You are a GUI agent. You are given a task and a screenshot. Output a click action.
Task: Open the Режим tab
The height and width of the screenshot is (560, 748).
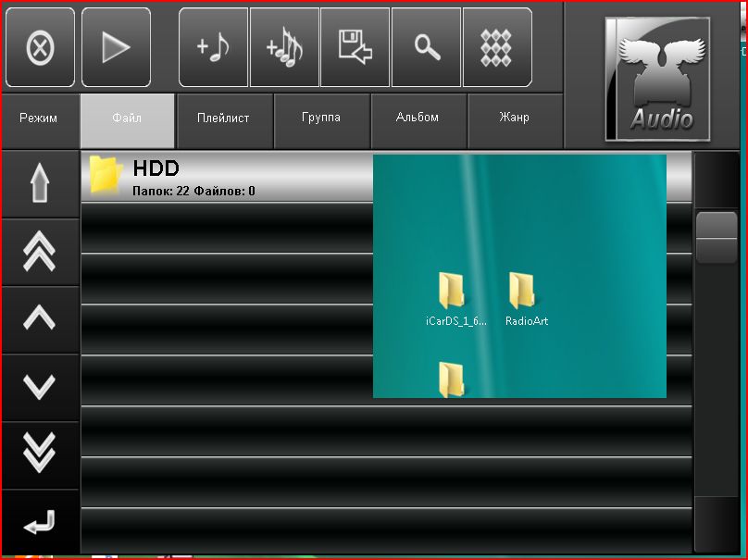pos(39,118)
